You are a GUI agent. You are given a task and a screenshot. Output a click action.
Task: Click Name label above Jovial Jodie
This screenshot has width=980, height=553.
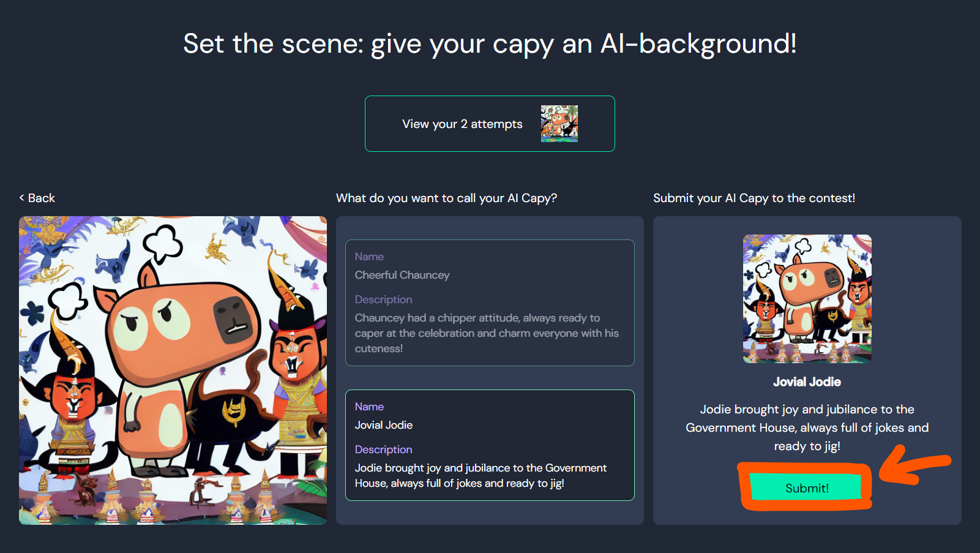click(x=369, y=407)
